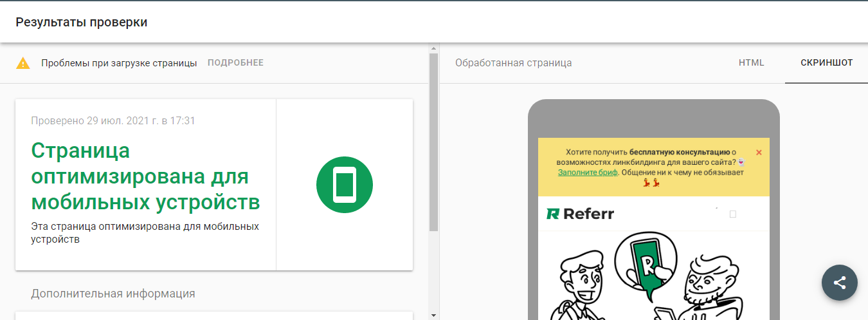Click the floating share button
The height and width of the screenshot is (320, 868).
[x=839, y=282]
